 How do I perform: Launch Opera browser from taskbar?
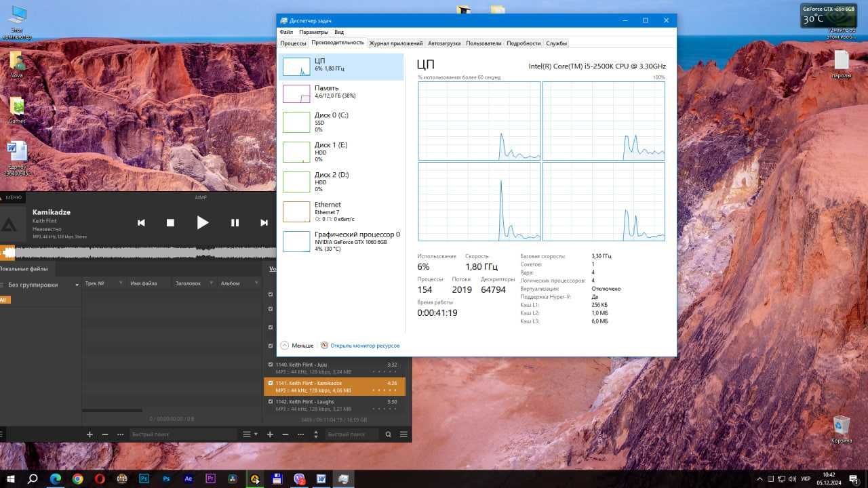(x=100, y=479)
